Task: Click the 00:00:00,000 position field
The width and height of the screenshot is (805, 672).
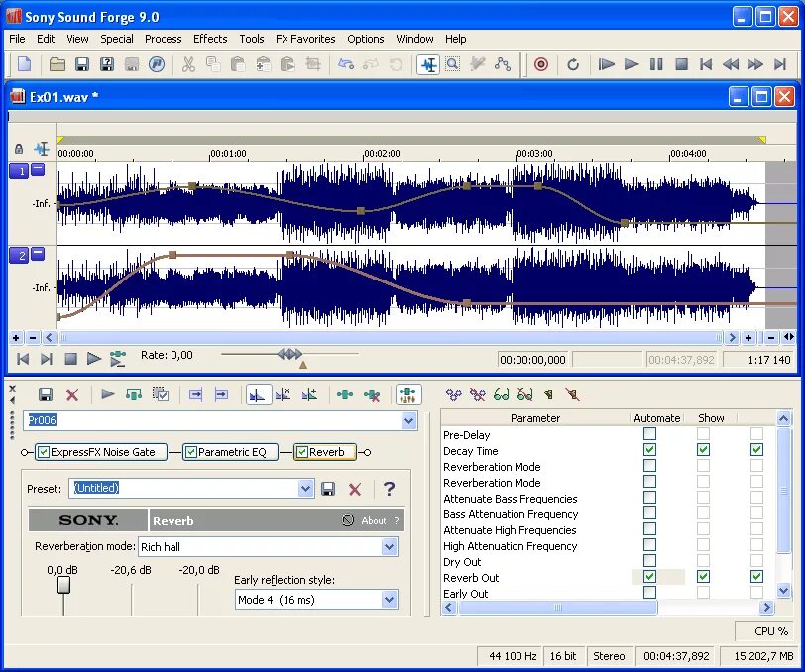Action: (x=533, y=360)
